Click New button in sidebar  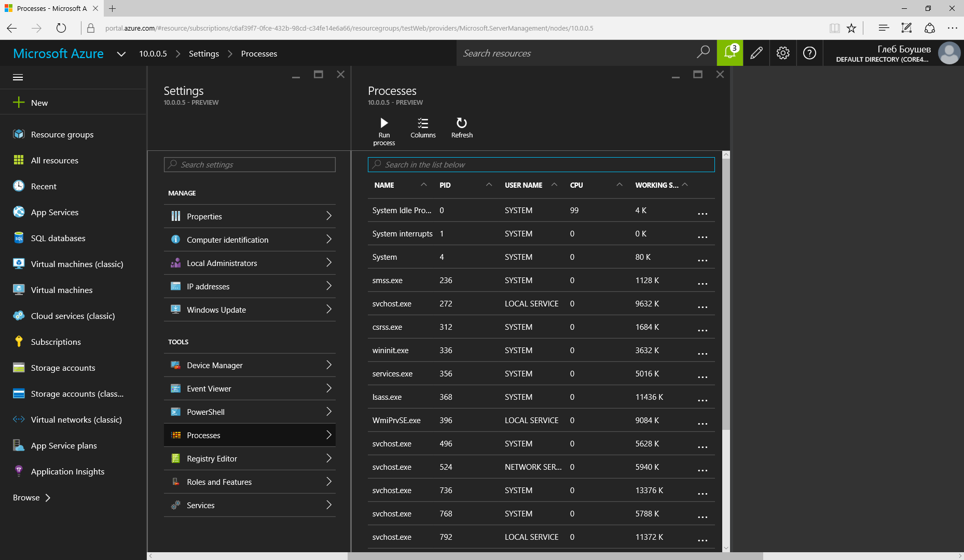click(73, 103)
